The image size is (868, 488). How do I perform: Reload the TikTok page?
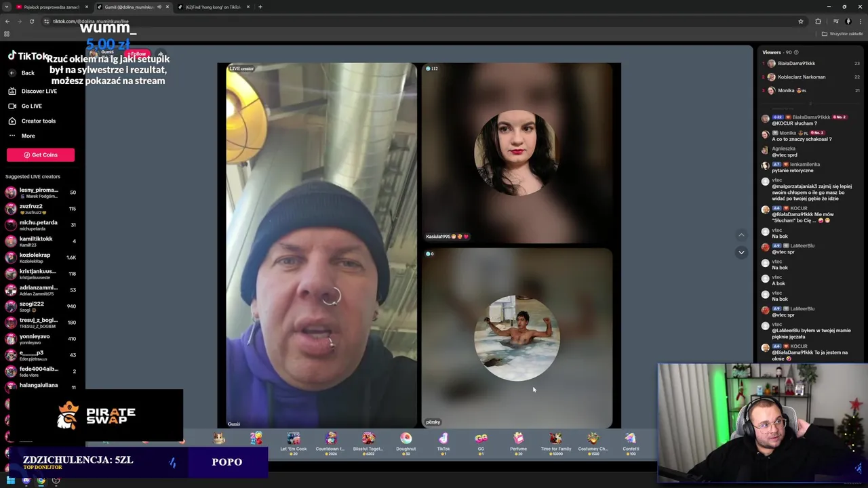(31, 21)
